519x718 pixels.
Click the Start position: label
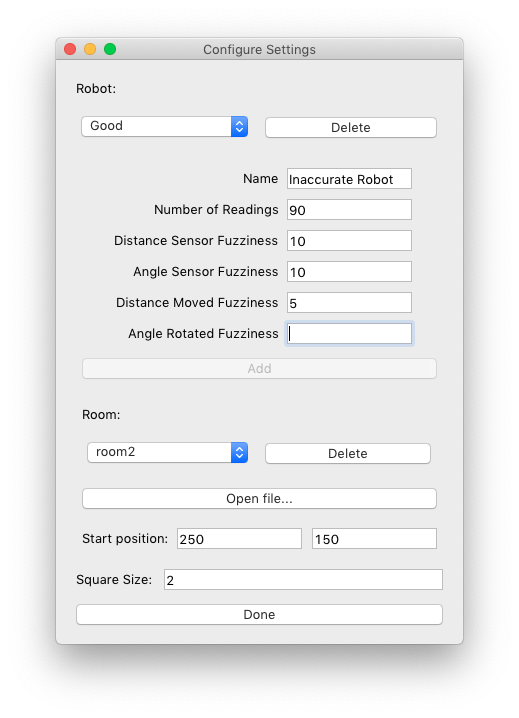[x=125, y=538]
